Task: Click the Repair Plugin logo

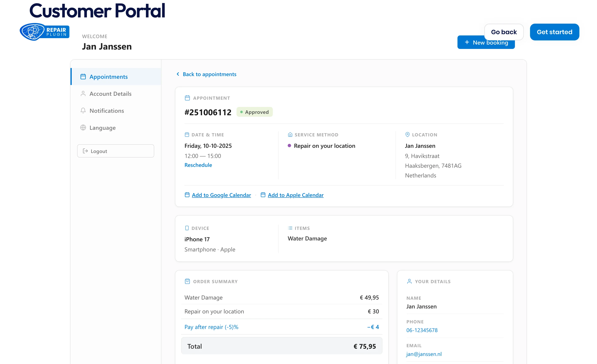Action: [45, 32]
